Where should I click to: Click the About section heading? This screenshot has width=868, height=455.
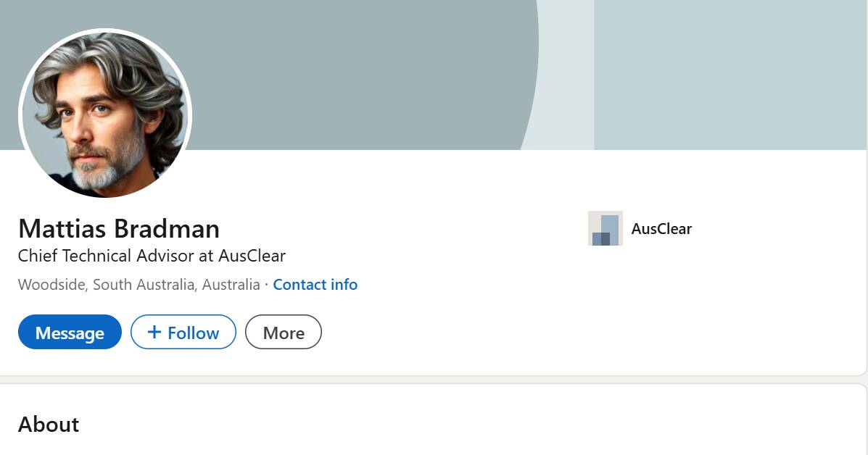click(x=49, y=425)
